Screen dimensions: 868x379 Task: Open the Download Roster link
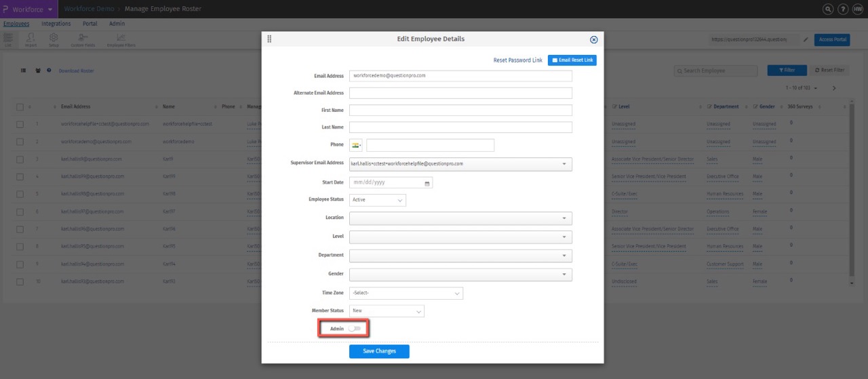point(76,71)
